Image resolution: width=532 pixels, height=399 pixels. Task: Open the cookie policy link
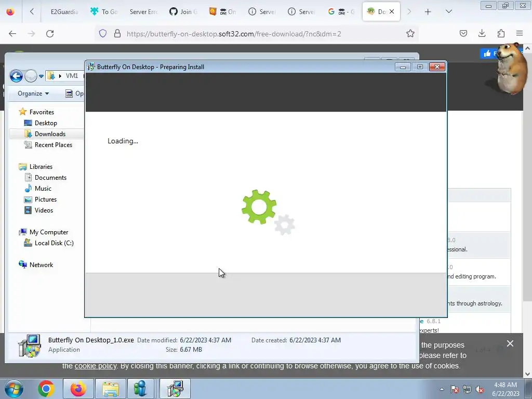pos(96,366)
